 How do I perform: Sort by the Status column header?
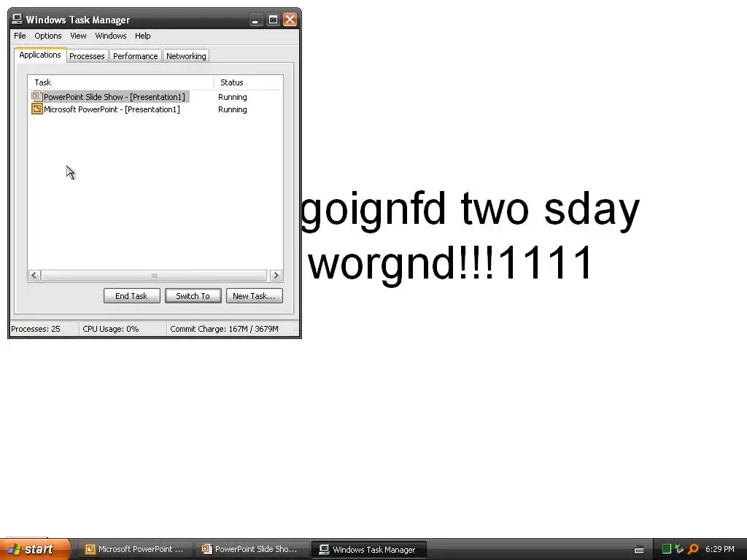point(248,82)
